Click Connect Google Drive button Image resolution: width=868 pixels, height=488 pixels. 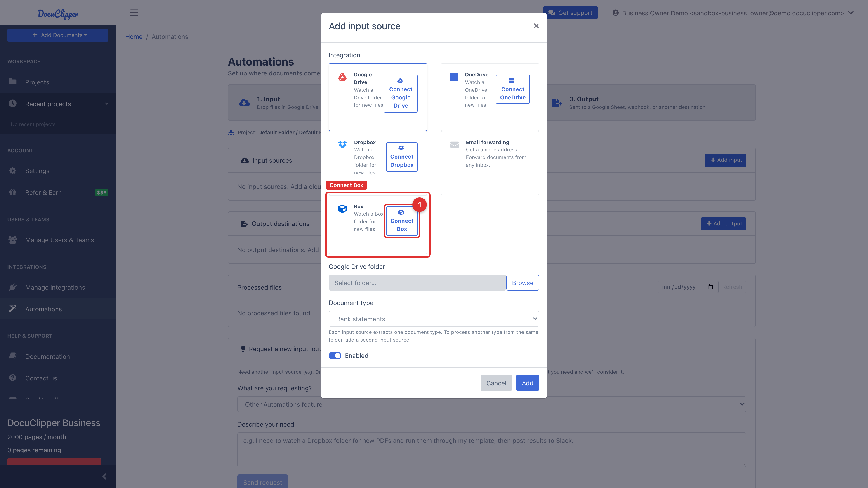401,93
